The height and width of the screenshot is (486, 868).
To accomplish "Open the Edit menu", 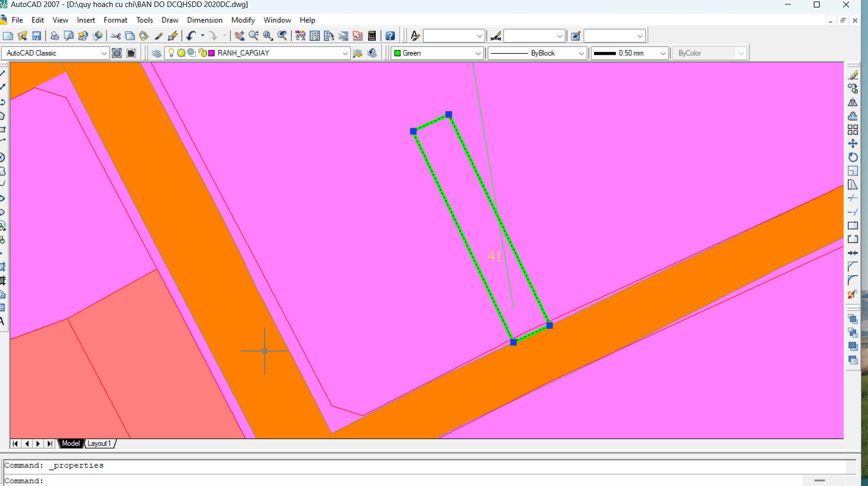I will tap(38, 20).
